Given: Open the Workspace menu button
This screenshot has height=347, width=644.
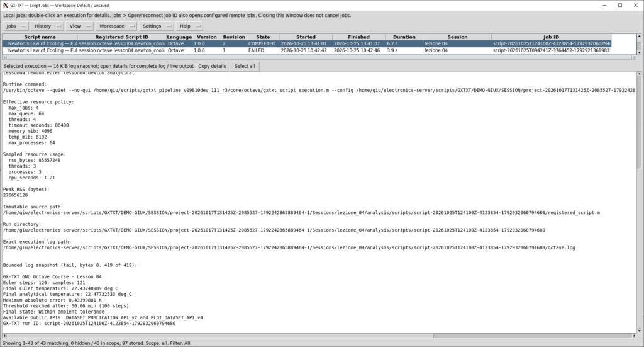Looking at the screenshot, I should tap(116, 26).
